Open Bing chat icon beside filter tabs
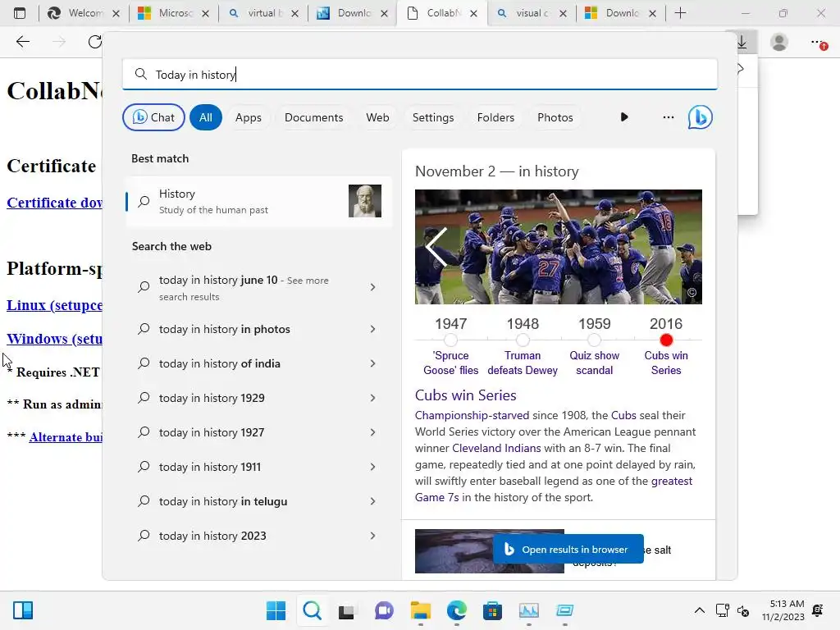The width and height of the screenshot is (840, 630). coord(701,117)
